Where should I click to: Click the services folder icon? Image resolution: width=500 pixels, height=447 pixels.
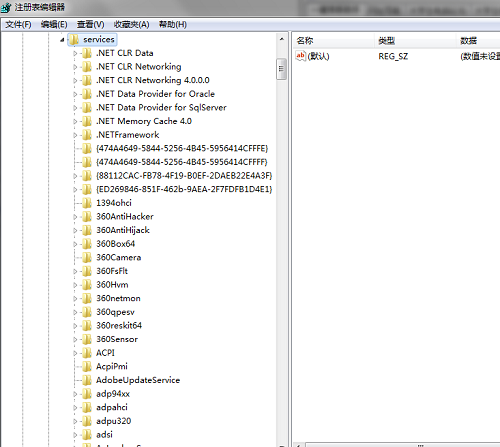[74, 40]
